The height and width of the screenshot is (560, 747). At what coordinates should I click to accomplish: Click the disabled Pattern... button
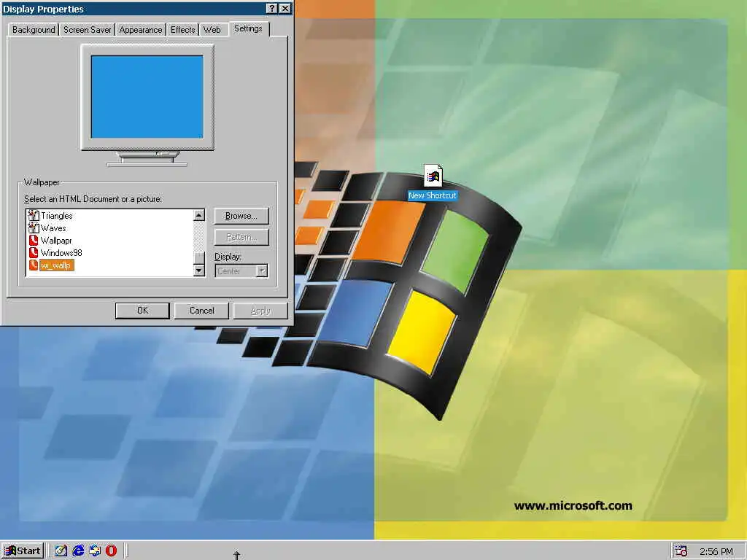click(x=241, y=237)
